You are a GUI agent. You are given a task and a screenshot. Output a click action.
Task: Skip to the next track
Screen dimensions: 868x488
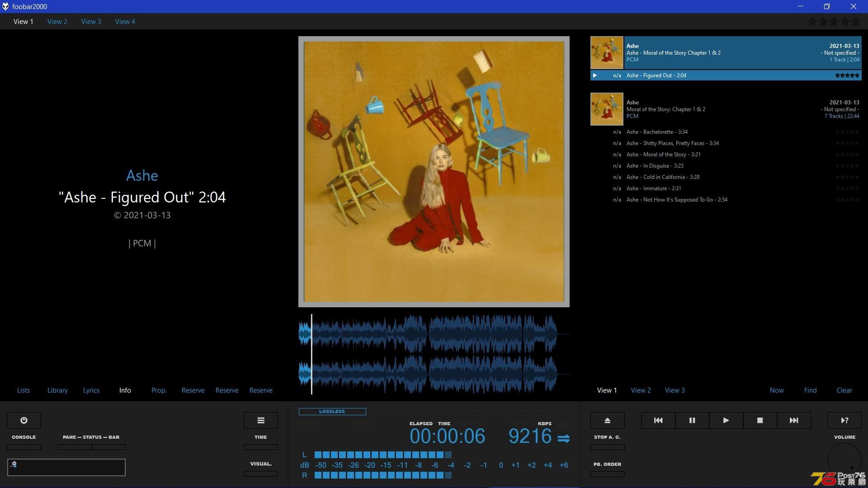coord(794,420)
